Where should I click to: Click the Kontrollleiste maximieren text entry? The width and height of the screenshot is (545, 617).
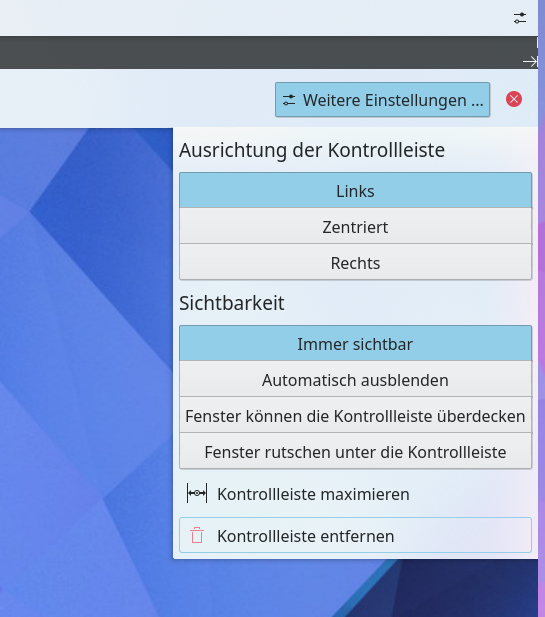(x=313, y=494)
